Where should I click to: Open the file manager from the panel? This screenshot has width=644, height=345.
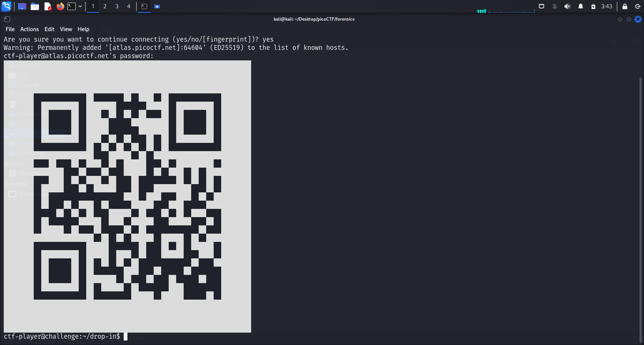click(35, 6)
